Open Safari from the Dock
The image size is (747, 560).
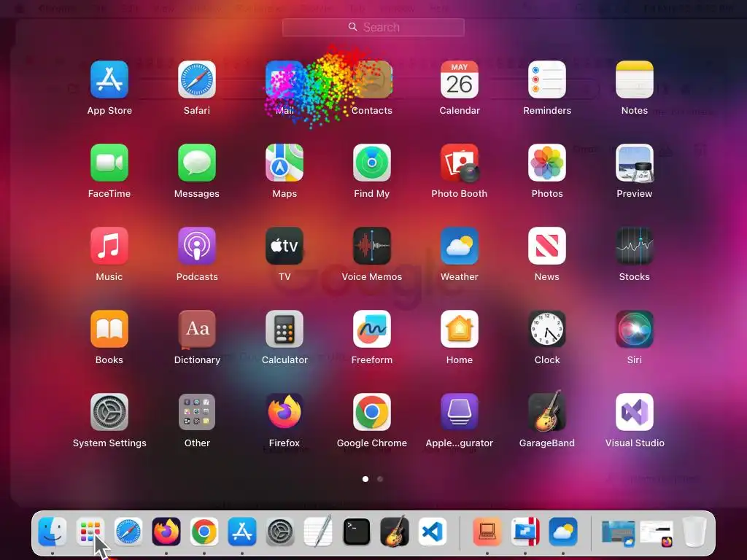click(128, 532)
